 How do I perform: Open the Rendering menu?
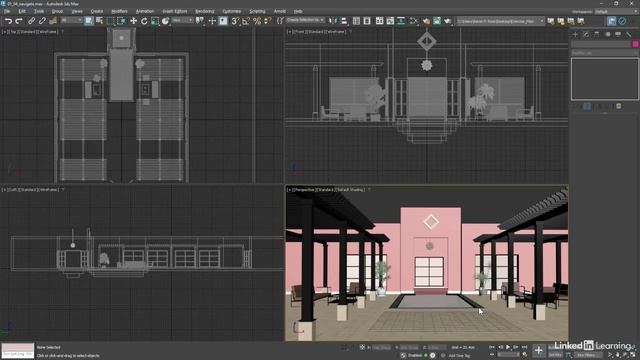pos(204,11)
